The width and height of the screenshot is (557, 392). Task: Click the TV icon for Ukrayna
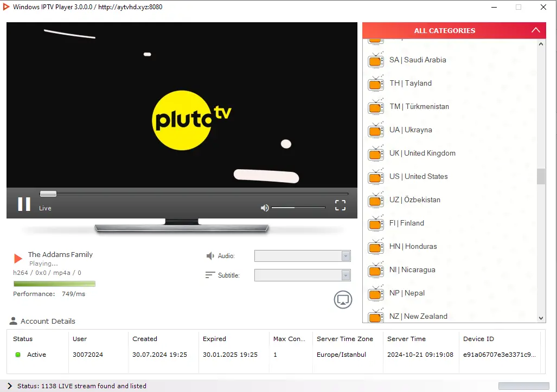tap(376, 130)
